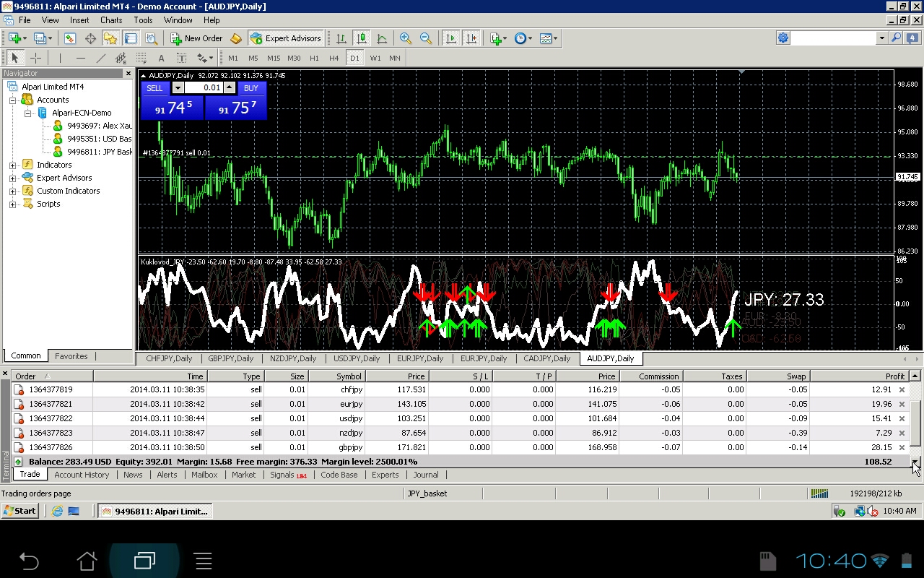Select the crosshair tool
Image resolution: width=924 pixels, height=578 pixels.
pyautogui.click(x=35, y=58)
